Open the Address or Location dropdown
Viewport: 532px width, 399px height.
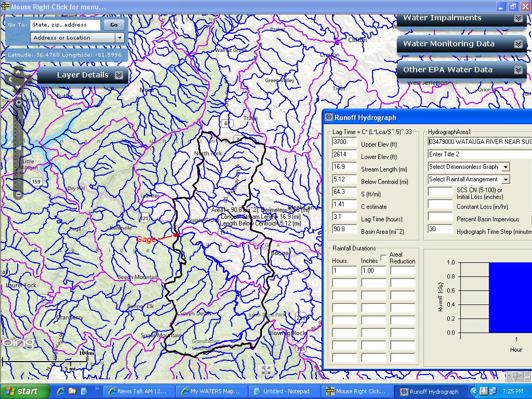click(x=120, y=38)
